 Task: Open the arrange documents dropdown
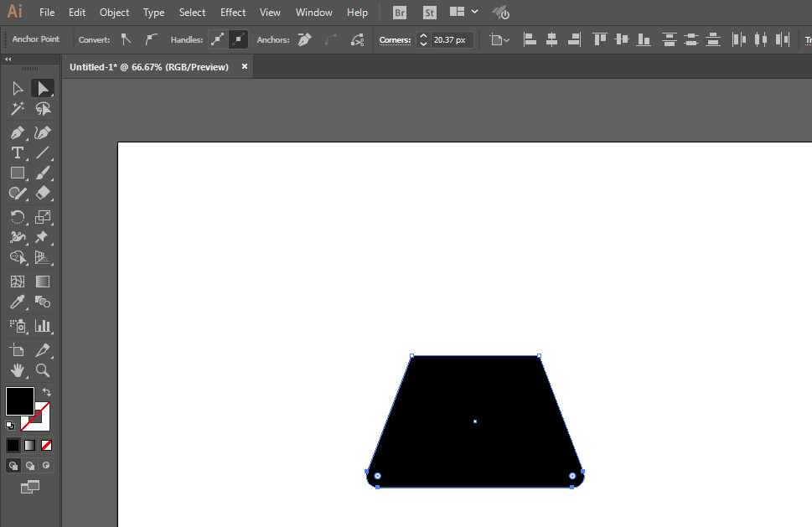pos(463,13)
